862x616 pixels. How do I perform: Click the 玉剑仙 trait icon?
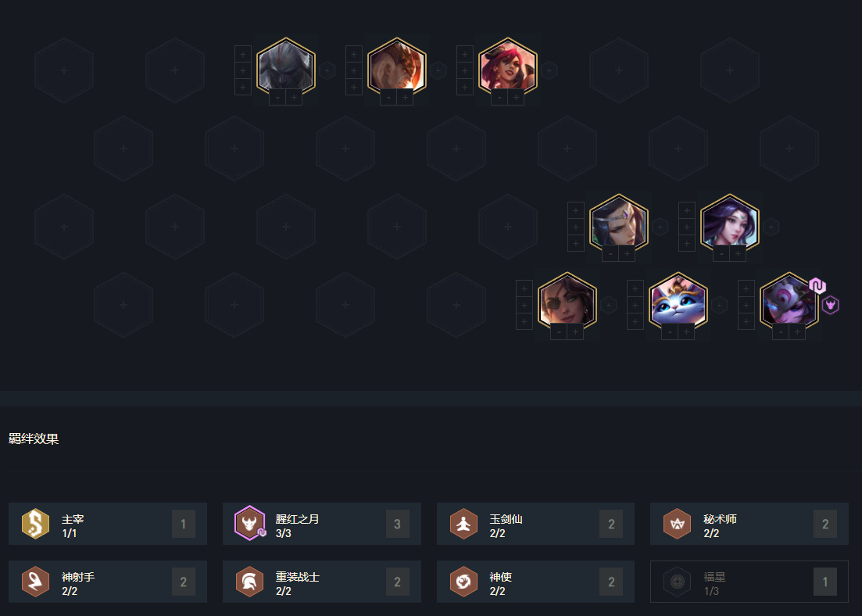[x=463, y=523]
